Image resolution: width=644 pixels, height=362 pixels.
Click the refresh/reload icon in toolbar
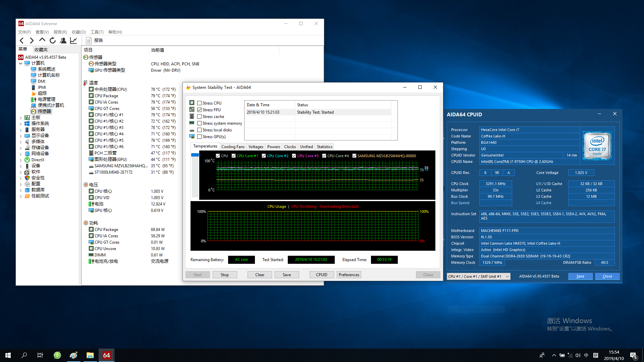click(53, 40)
